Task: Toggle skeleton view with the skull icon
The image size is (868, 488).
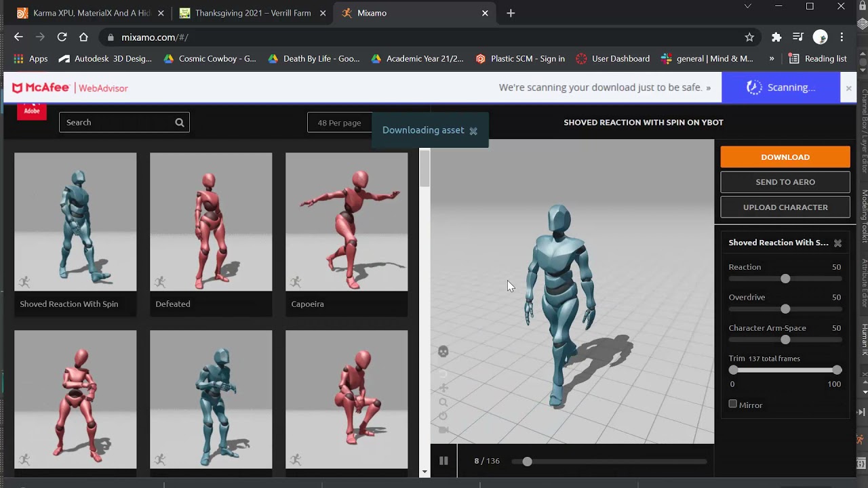Action: coord(443,351)
